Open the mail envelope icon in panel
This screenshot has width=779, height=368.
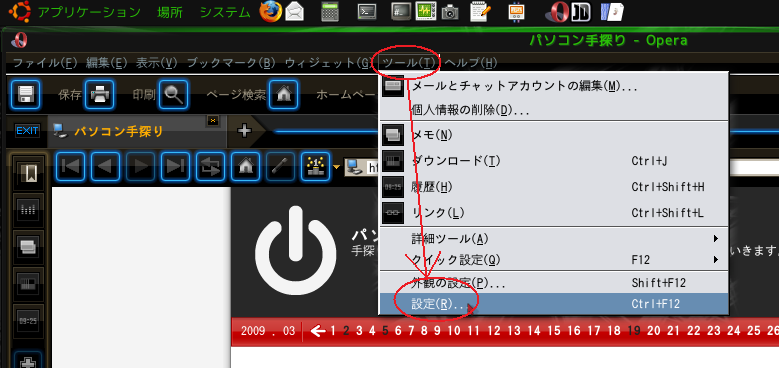(294, 12)
